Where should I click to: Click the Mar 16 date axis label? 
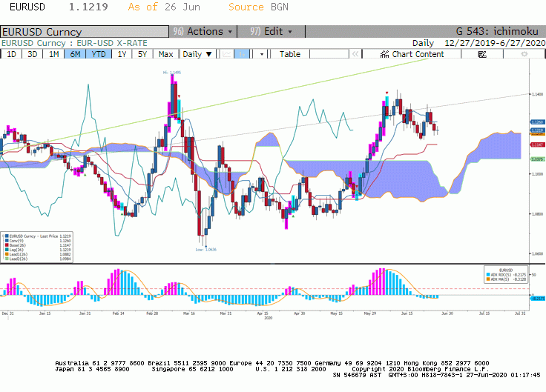(x=189, y=313)
